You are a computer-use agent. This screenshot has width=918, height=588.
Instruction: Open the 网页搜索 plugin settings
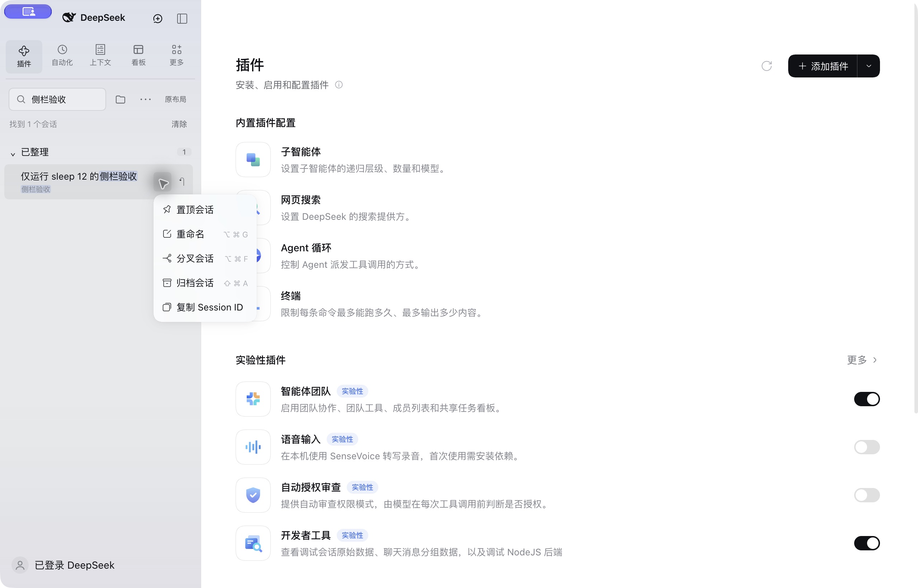382,208
